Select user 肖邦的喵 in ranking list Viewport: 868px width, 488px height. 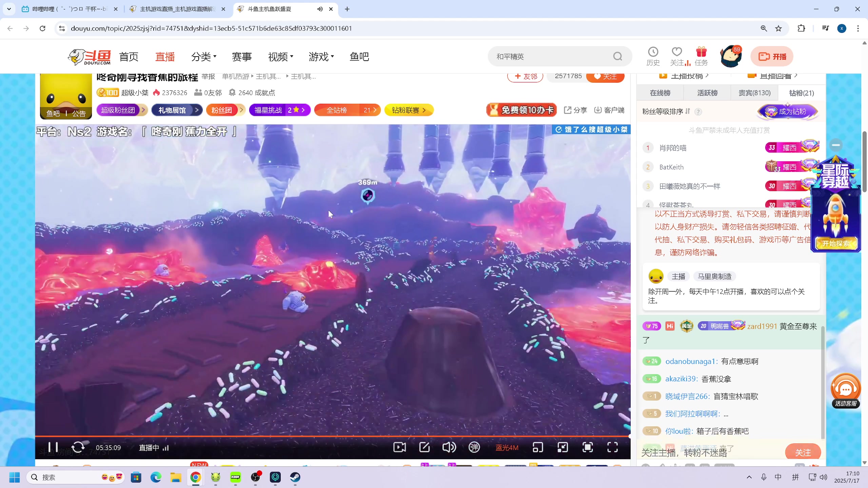click(673, 148)
